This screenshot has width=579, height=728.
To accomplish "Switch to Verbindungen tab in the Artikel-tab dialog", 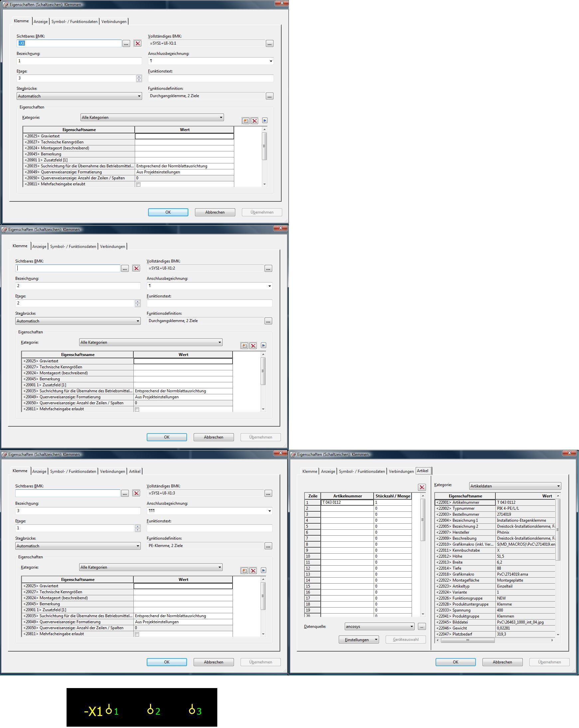I will point(401,471).
